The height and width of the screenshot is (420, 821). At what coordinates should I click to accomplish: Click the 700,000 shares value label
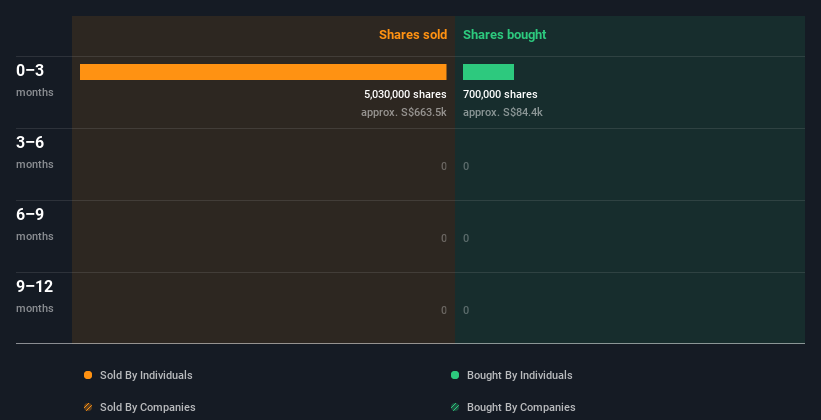coord(500,95)
